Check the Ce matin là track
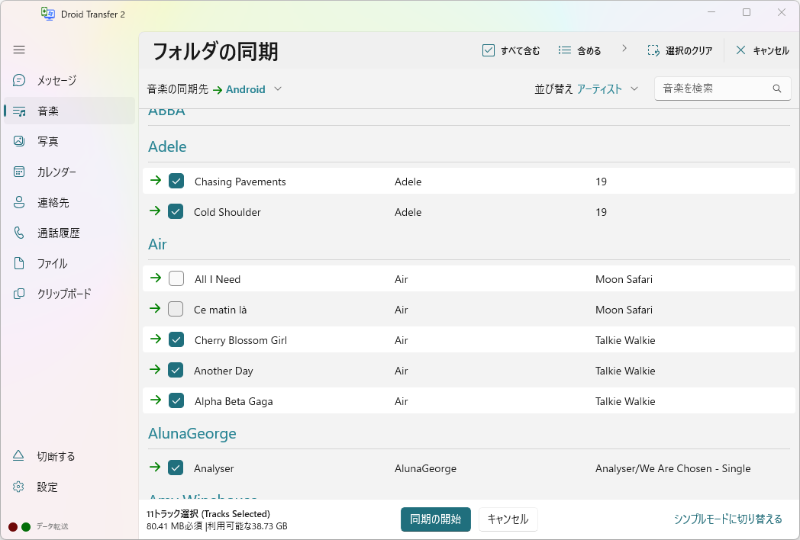The image size is (800, 540). [x=176, y=309]
